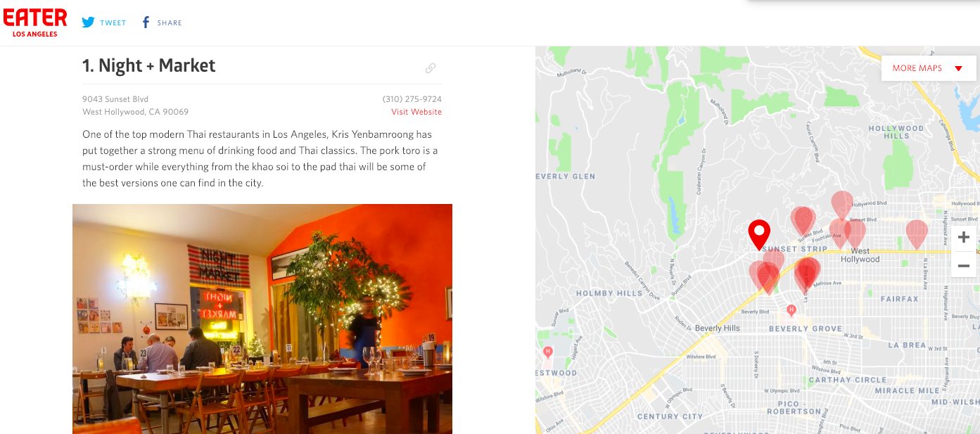The height and width of the screenshot is (434, 980).
Task: Click the Facebook share icon
Action: pos(146,23)
